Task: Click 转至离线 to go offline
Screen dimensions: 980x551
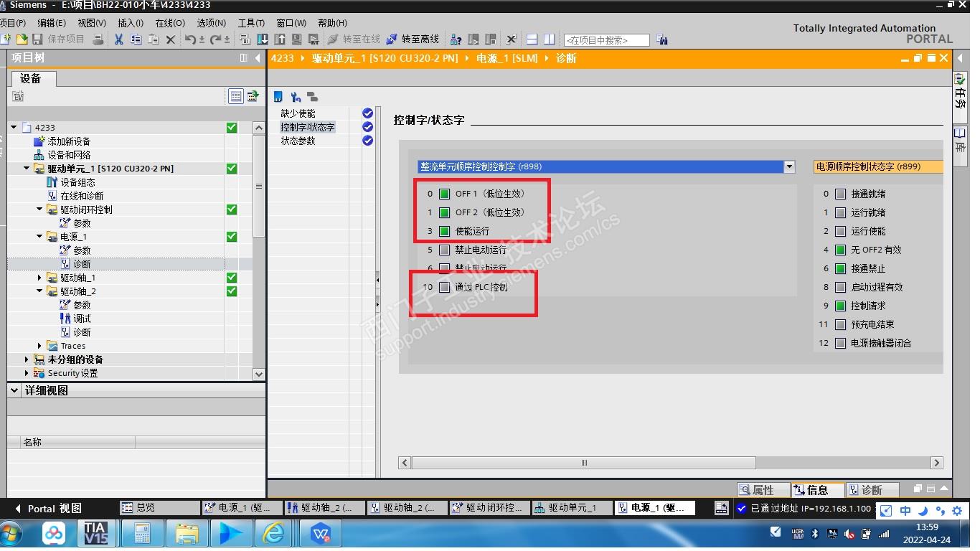Action: pyautogui.click(x=413, y=39)
